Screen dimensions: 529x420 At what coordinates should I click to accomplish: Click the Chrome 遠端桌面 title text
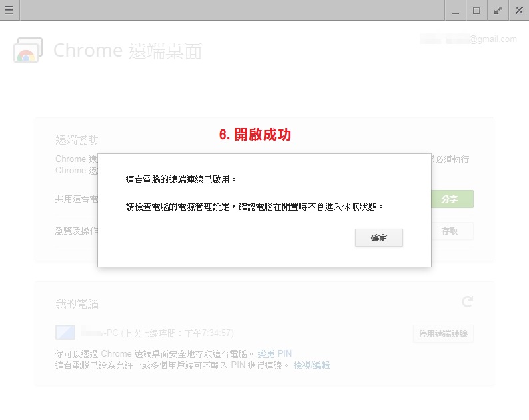[x=127, y=51]
